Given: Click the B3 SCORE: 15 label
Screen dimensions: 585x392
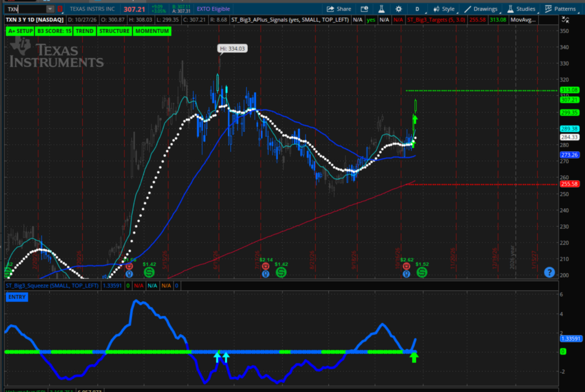Looking at the screenshot, I should pos(54,31).
